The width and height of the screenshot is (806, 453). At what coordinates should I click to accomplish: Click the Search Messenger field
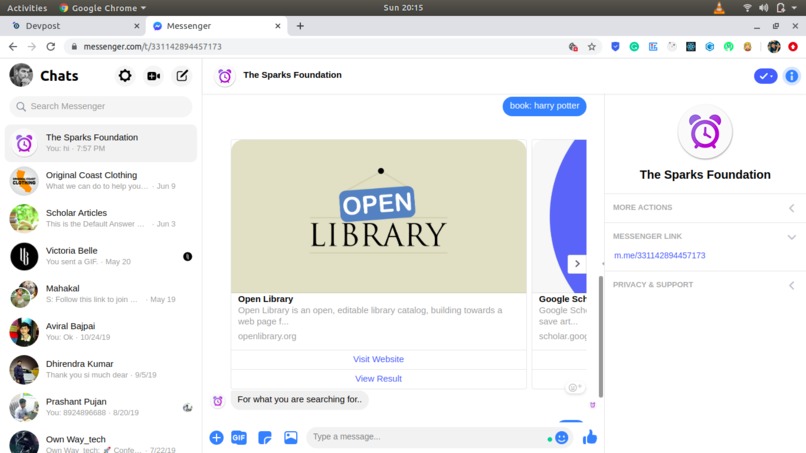(x=101, y=106)
